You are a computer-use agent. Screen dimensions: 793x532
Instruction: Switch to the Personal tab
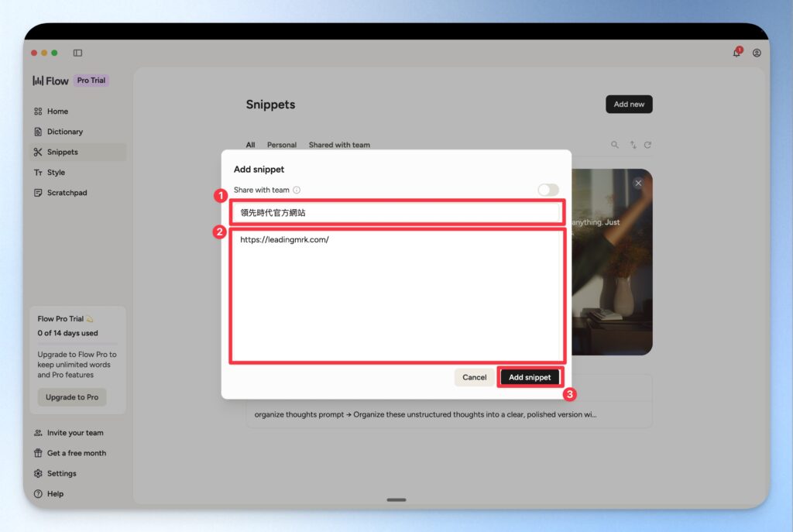(x=282, y=145)
